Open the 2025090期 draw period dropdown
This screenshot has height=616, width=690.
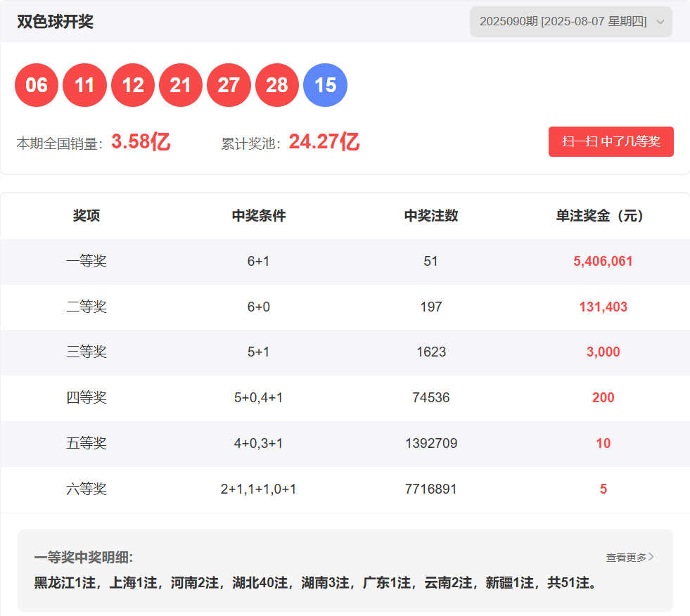pyautogui.click(x=570, y=22)
